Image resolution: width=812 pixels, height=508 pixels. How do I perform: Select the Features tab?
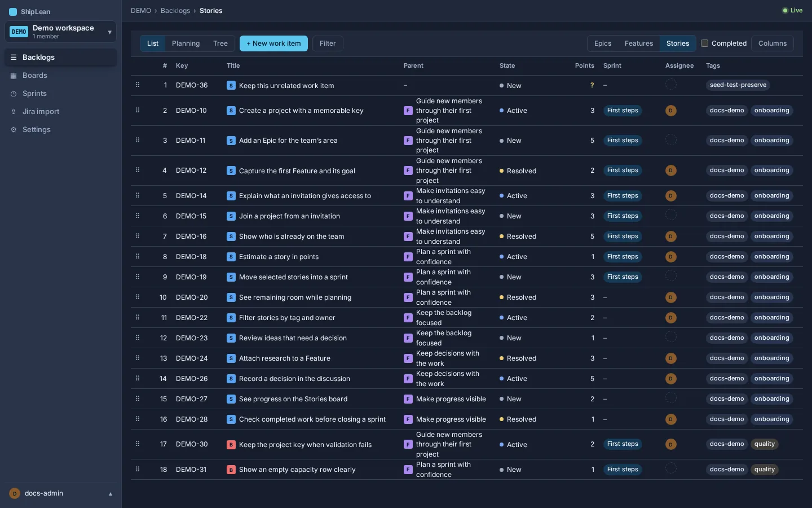639,43
